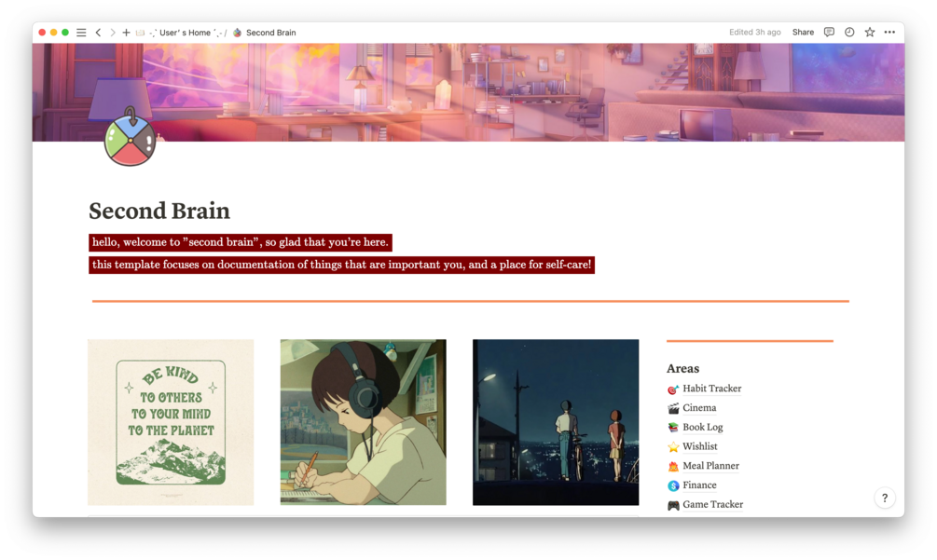Open the Be Kind poster image
937x560 pixels.
[x=171, y=422]
